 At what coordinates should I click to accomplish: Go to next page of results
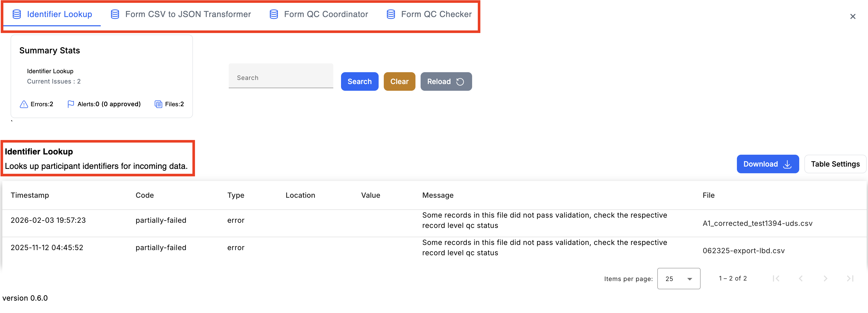(825, 279)
